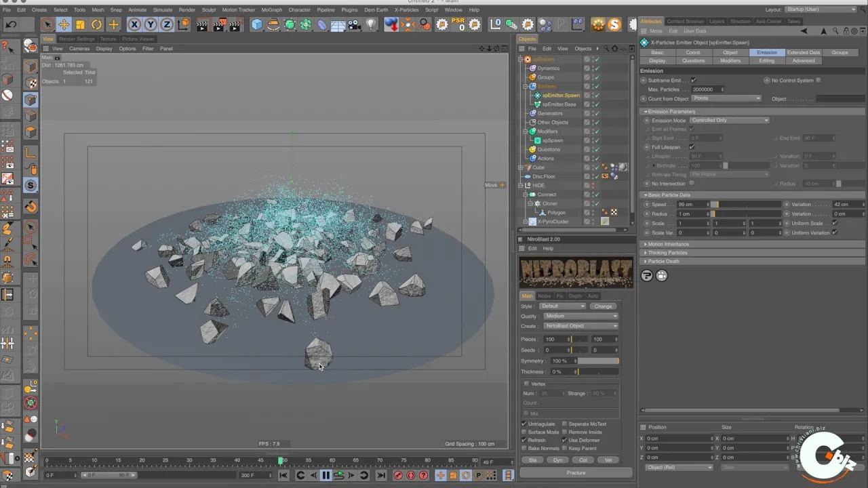Click the Floor grid object icon
The height and width of the screenshot is (488, 868).
point(338,25)
